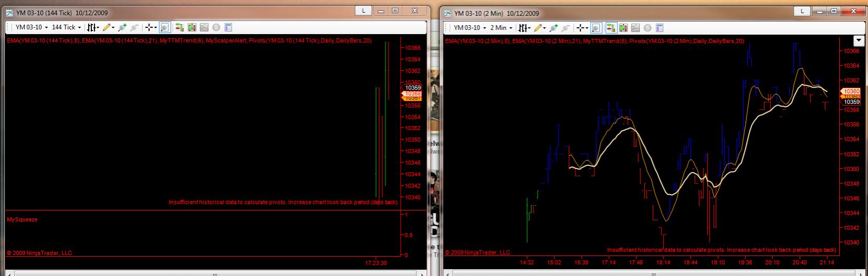Click white 10359 price marker on 144 Tick chart
This screenshot has width=868, height=276.
413,88
